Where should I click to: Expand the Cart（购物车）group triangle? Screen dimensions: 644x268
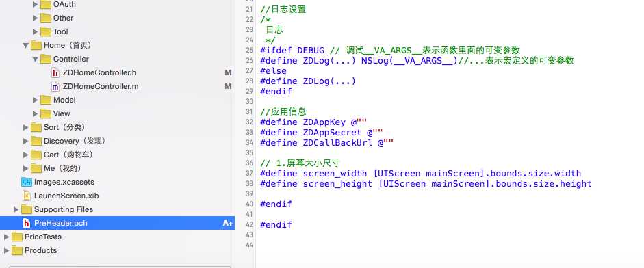(26, 155)
